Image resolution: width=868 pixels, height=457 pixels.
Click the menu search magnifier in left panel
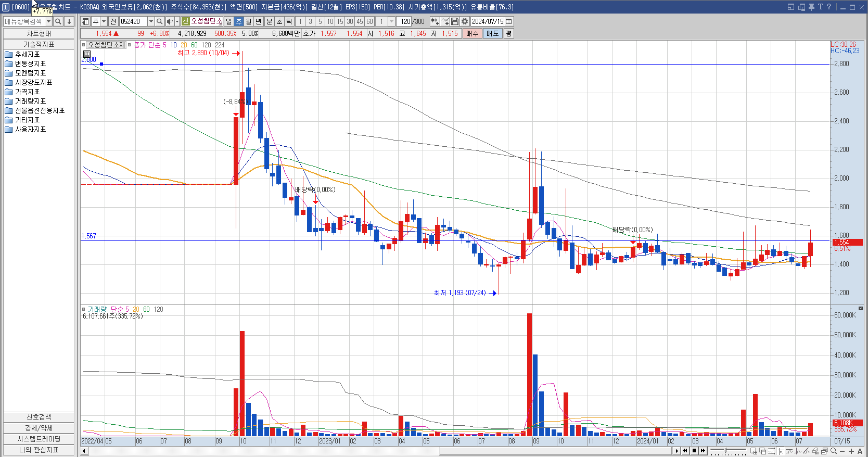tap(58, 21)
